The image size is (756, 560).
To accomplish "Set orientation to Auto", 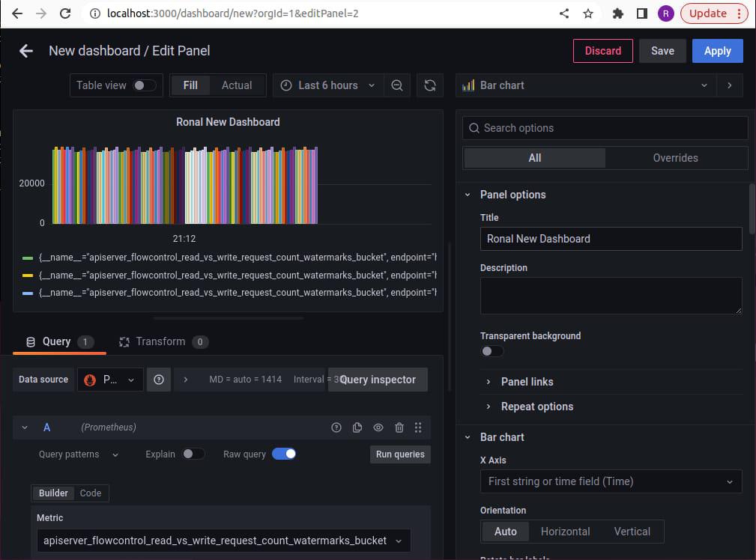I will pyautogui.click(x=505, y=532).
